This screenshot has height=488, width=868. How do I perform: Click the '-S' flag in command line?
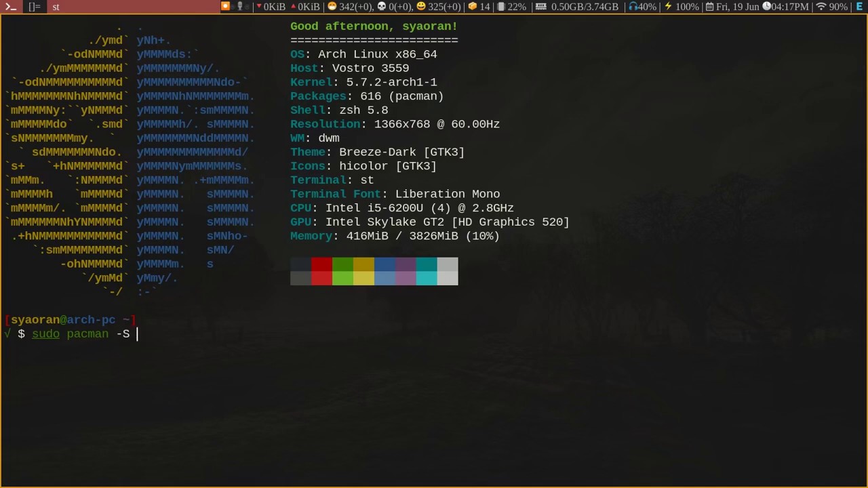coord(123,334)
